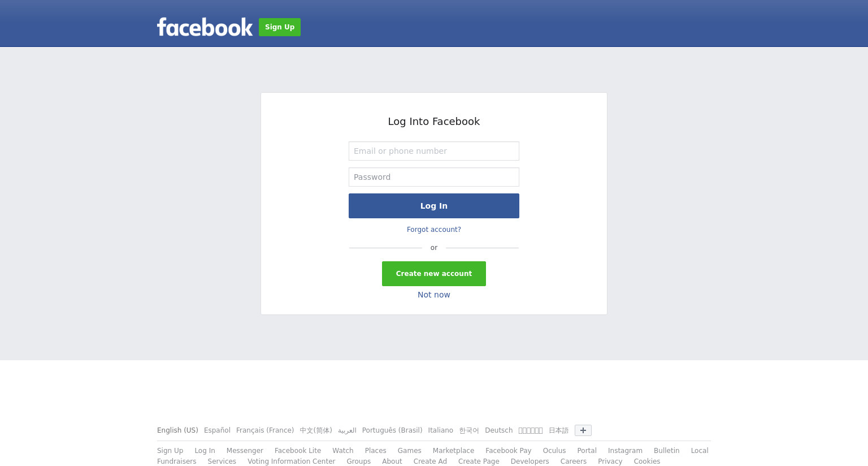Select the Not now link
This screenshot has width=868, height=466.
[x=434, y=295]
